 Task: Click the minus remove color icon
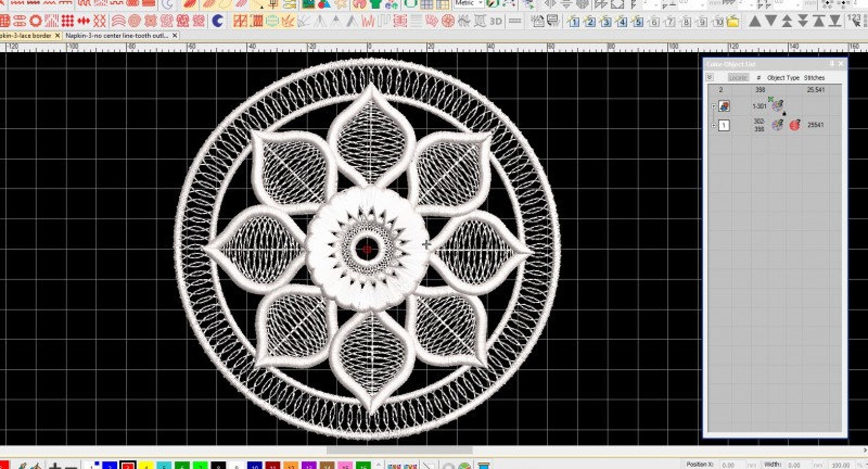(71, 466)
